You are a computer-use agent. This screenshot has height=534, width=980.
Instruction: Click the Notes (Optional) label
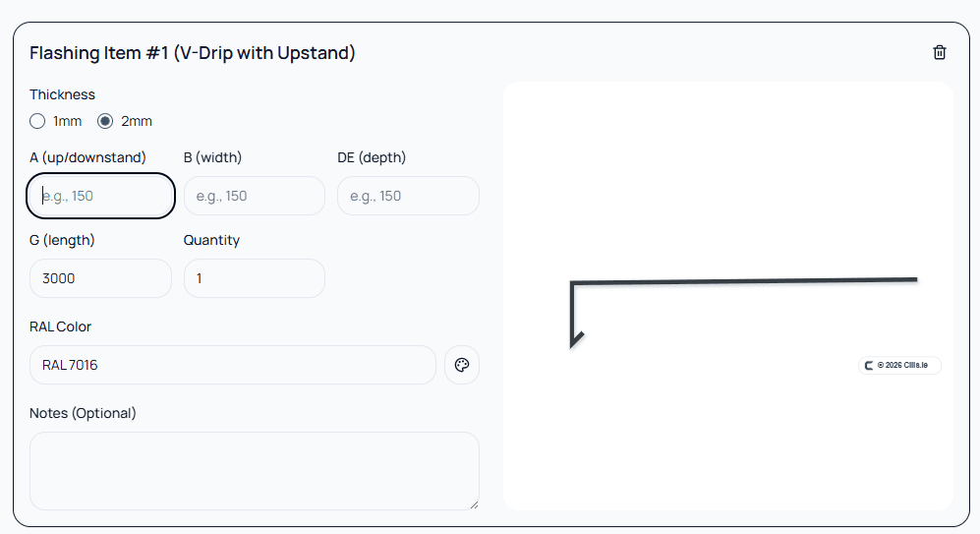point(83,413)
